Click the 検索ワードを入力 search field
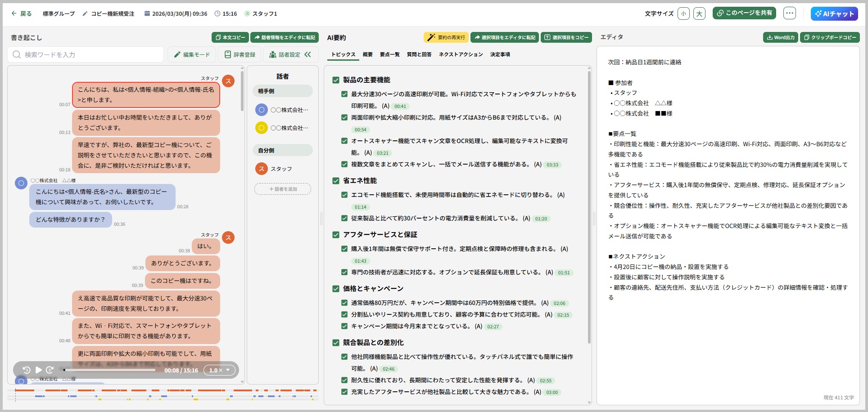This screenshot has width=868, height=412. click(86, 54)
